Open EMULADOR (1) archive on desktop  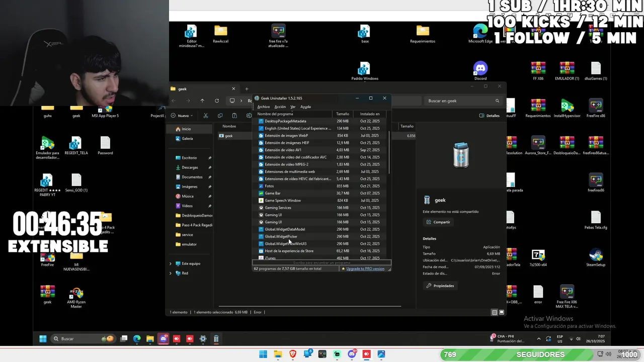click(x=567, y=71)
